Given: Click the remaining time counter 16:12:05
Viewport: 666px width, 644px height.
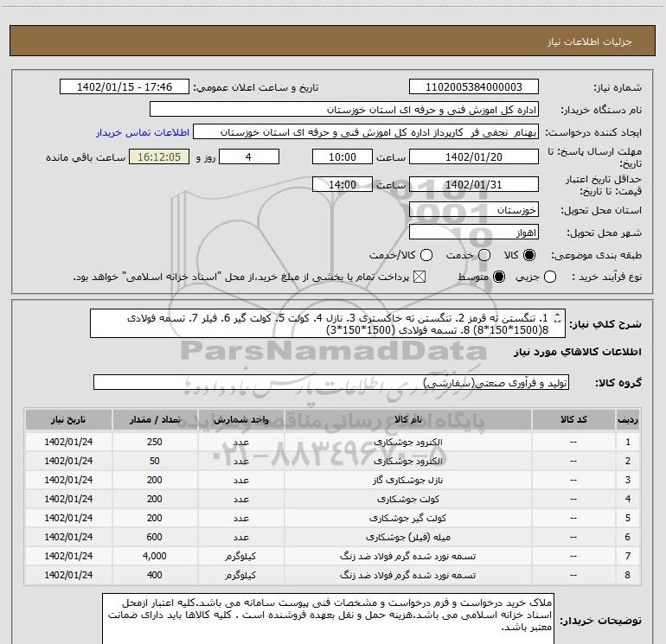Looking at the screenshot, I should tap(159, 156).
